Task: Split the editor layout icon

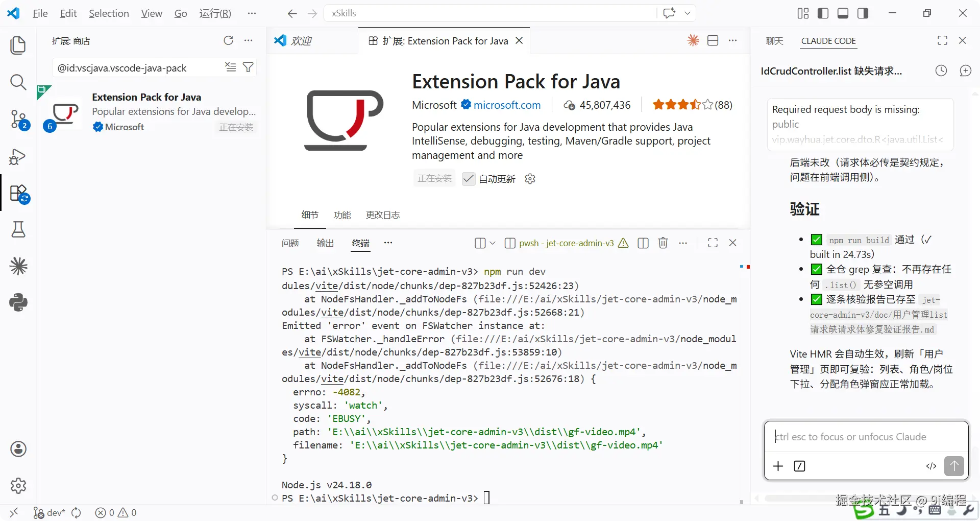Action: [713, 40]
